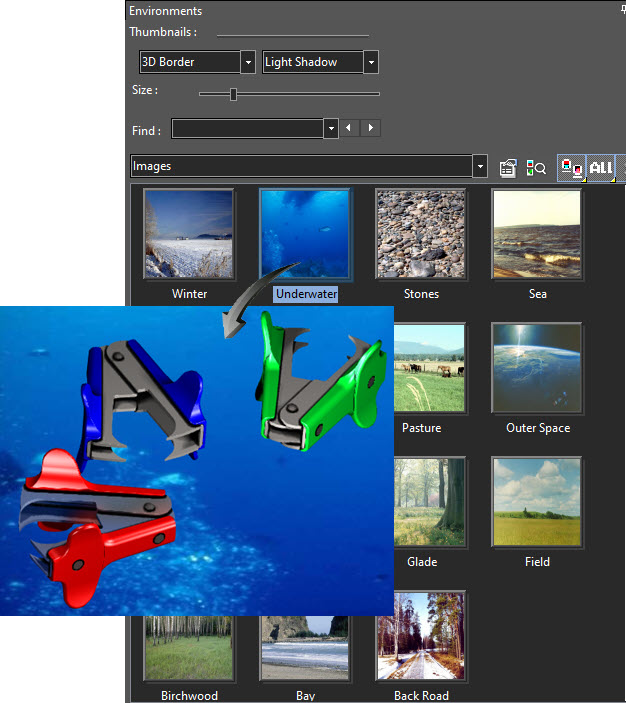Open the 3D Border dropdown arrow
626x703 pixels.
tap(248, 62)
